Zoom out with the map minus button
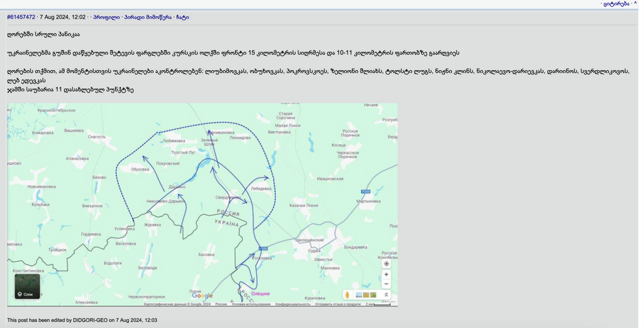The width and height of the screenshot is (644, 328). pyautogui.click(x=386, y=284)
